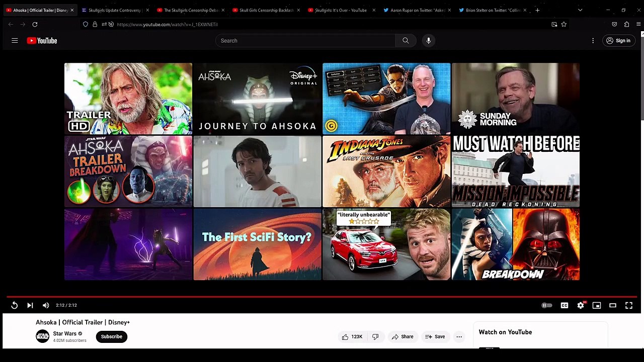This screenshot has width=644, height=362.
Task: Open a new browser tab
Action: (537, 10)
